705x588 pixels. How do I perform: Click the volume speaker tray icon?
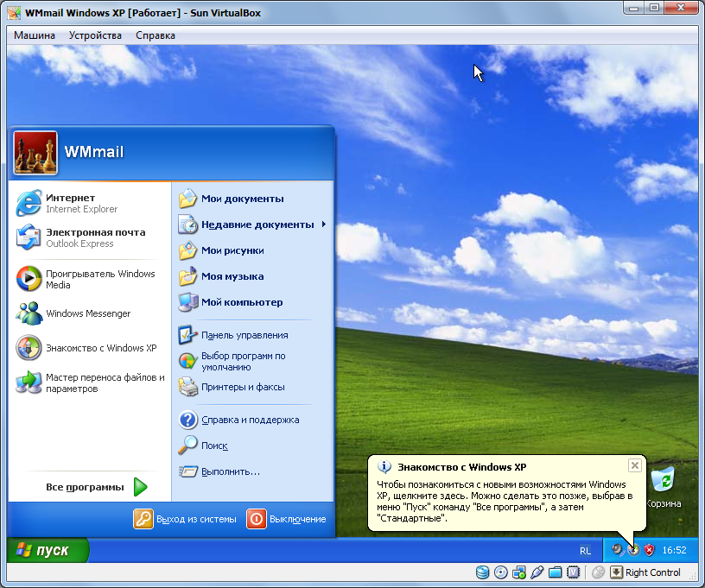point(619,549)
